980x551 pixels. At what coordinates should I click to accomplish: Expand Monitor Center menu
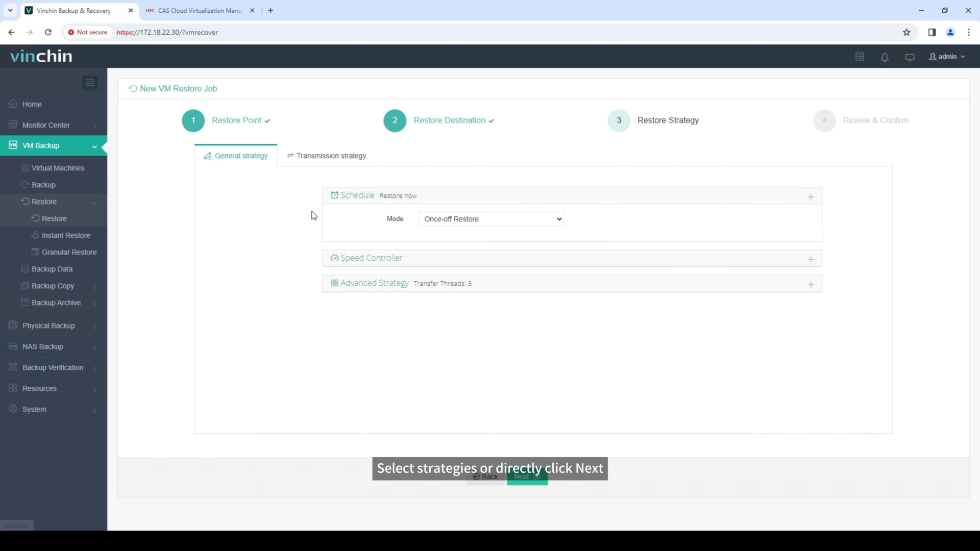[x=54, y=125]
